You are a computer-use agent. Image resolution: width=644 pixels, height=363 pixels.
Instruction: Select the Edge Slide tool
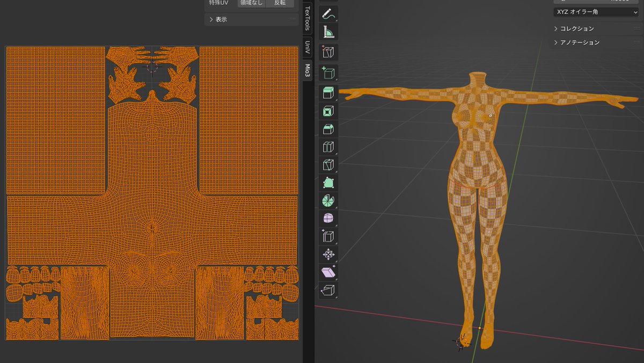(328, 236)
